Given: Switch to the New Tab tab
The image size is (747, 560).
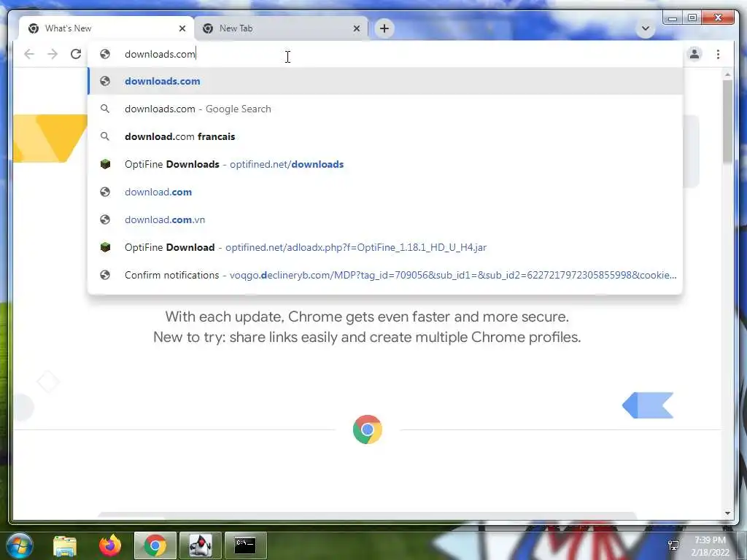Looking at the screenshot, I should click(x=281, y=28).
